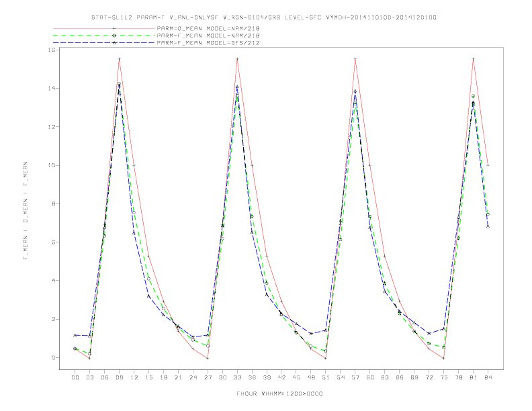Click the vertical F_MEAN | O_MEAN | F_MEAN axis label

tap(26, 211)
